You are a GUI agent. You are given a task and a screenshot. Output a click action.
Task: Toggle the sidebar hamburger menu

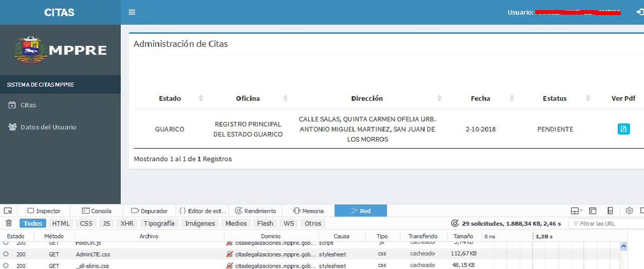[132, 12]
